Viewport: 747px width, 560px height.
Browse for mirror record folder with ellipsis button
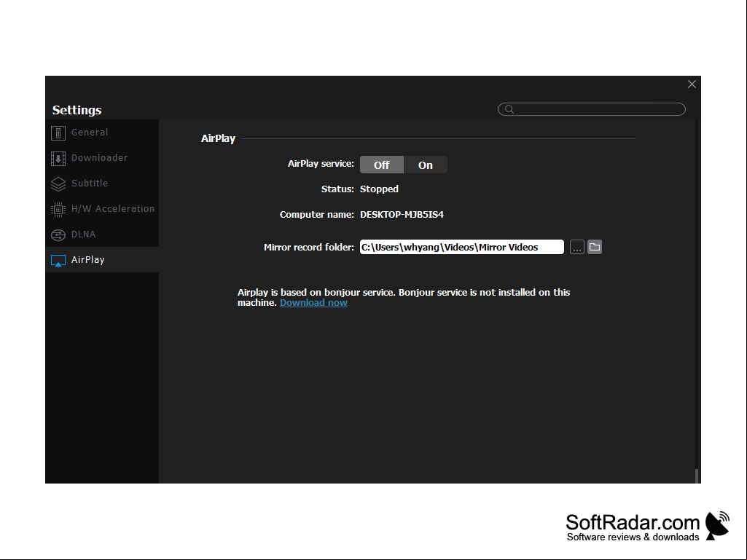577,247
